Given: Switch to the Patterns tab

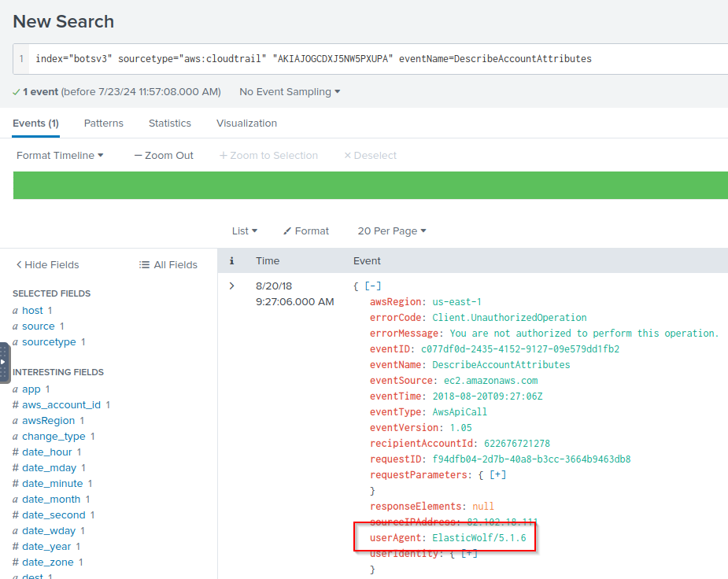Looking at the screenshot, I should pos(103,124).
